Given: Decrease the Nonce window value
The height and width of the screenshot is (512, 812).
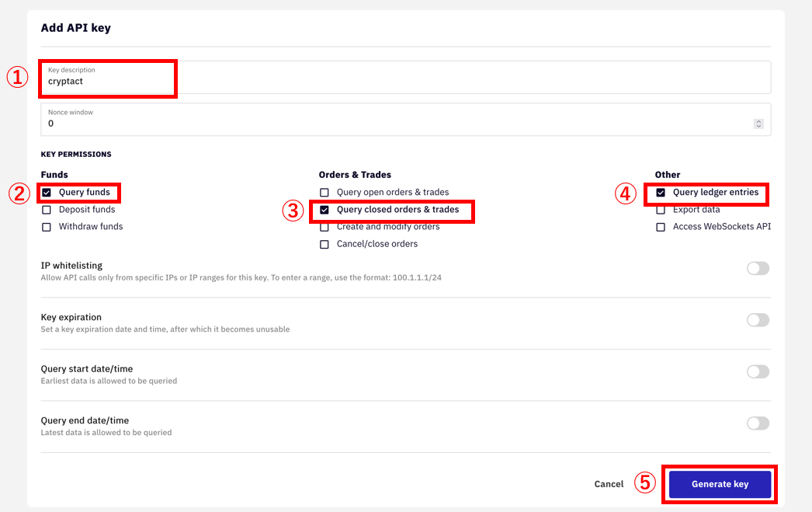Looking at the screenshot, I should (758, 127).
